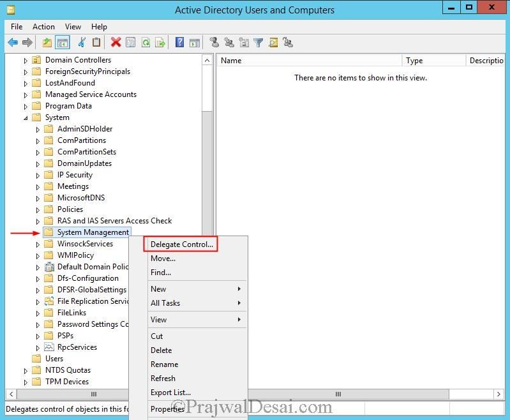The width and height of the screenshot is (510, 420).
Task: Click the funnel Filter options icon
Action: (x=259, y=42)
